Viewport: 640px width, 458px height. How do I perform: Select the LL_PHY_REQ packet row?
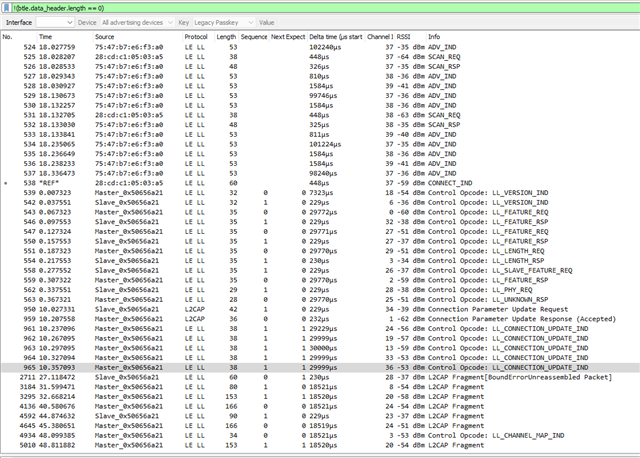(300, 291)
